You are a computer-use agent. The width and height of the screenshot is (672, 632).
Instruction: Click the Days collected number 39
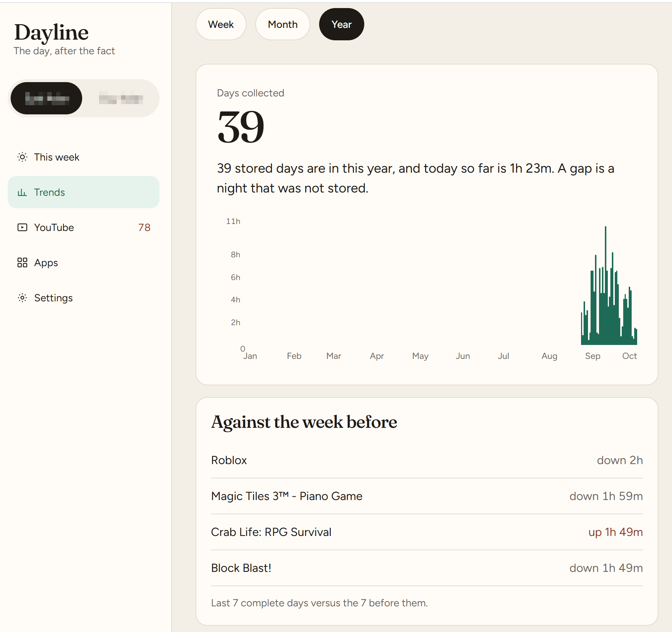[241, 127]
